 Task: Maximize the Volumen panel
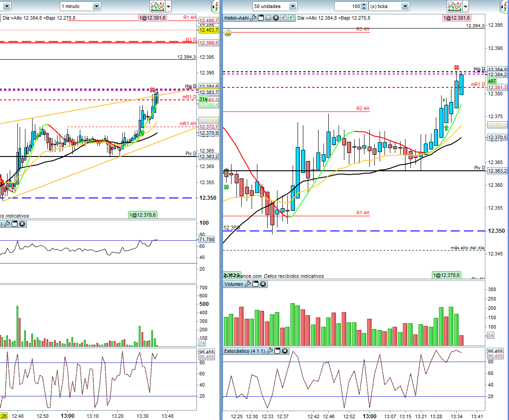click(256, 284)
